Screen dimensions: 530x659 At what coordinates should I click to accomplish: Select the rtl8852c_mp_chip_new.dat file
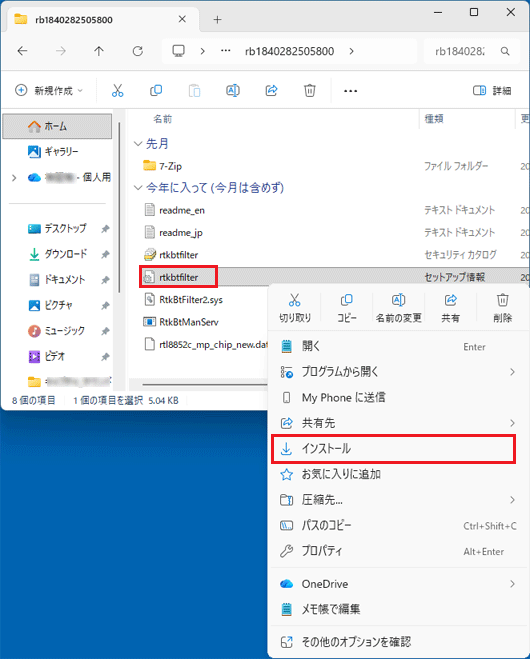pos(206,345)
